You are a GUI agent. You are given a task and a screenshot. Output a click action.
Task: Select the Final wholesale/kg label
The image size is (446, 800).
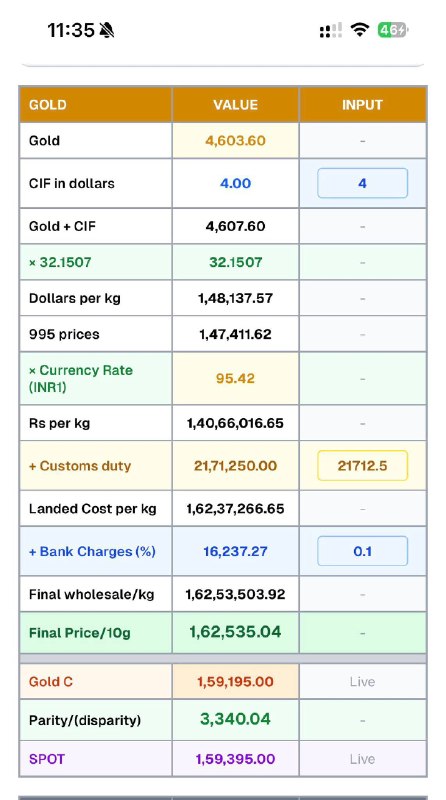(91, 594)
